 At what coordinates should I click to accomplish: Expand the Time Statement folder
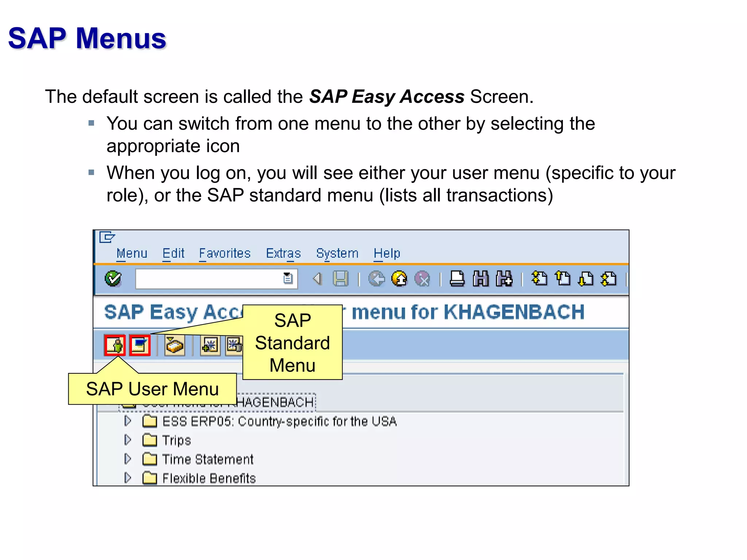click(x=127, y=459)
